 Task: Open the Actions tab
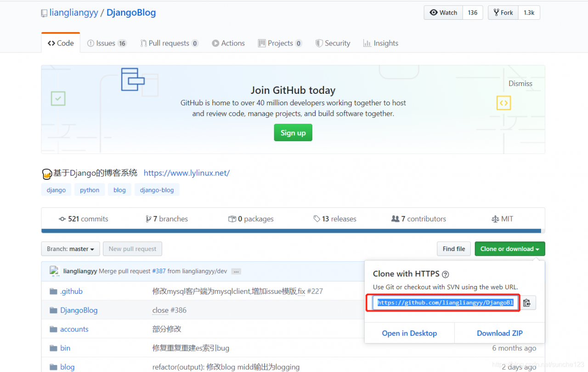coord(228,43)
